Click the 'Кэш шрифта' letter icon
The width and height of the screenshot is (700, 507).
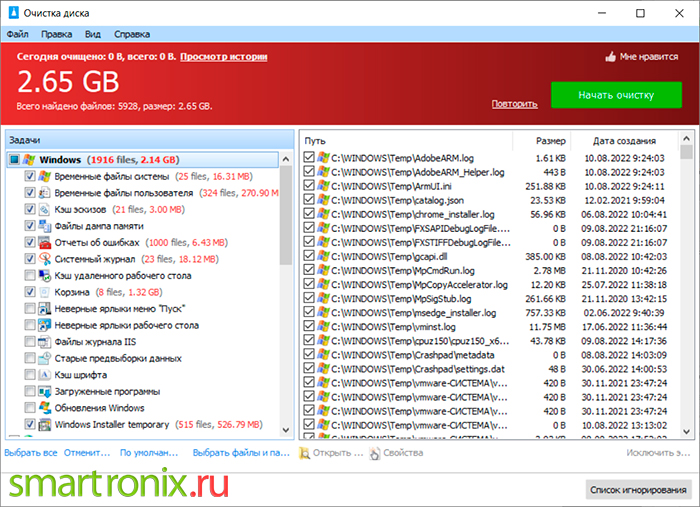tap(44, 375)
